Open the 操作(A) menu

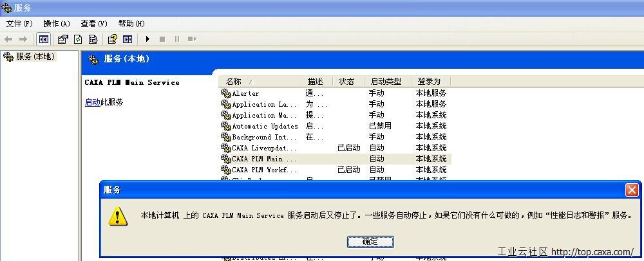pyautogui.click(x=56, y=24)
